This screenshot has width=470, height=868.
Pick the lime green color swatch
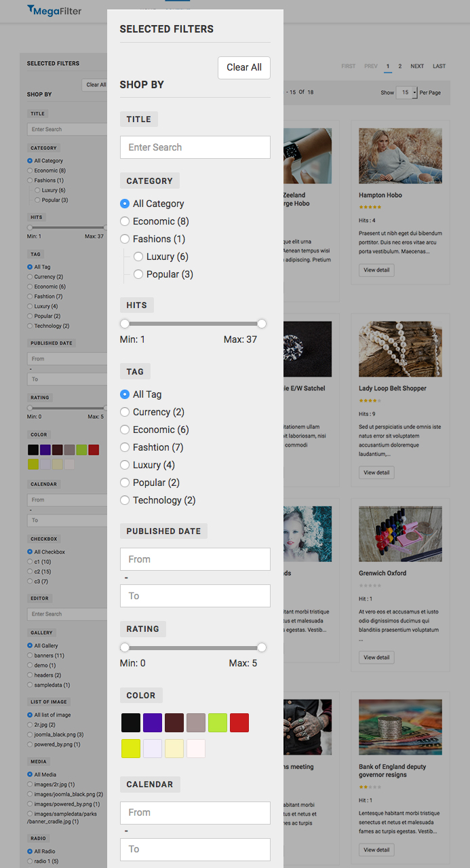[218, 723]
